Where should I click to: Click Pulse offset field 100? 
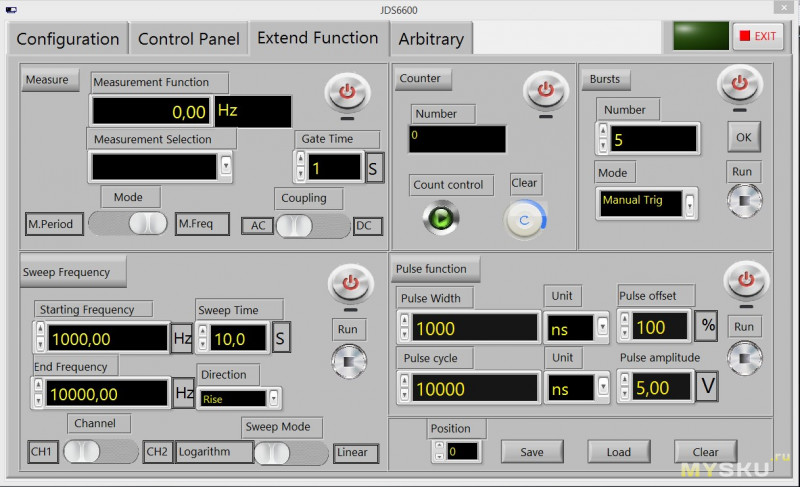659,326
